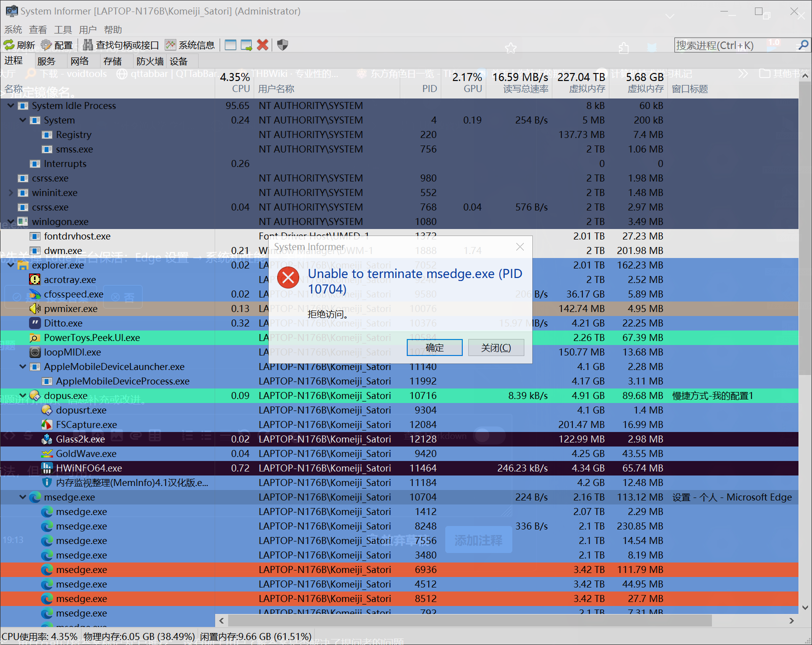Click the loopMIDI.exe process icon
Screen dimensions: 812x645
(x=35, y=352)
